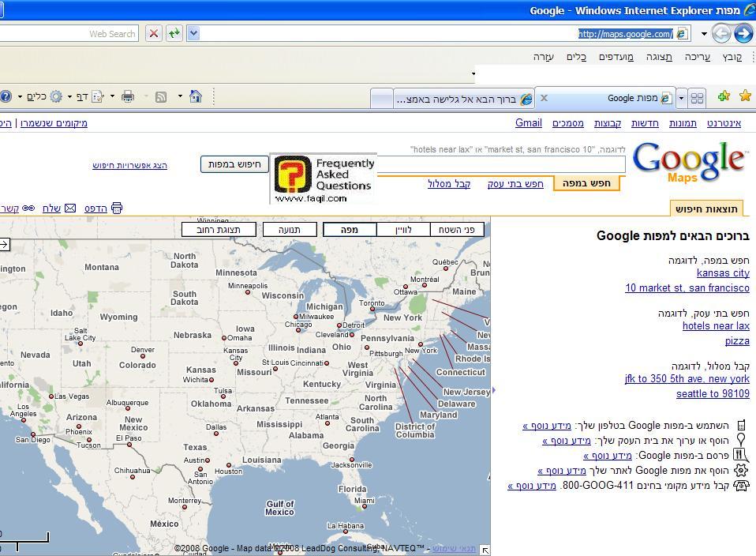756x556 pixels.
Task: Click the RSS feeds icon
Action: [x=161, y=96]
